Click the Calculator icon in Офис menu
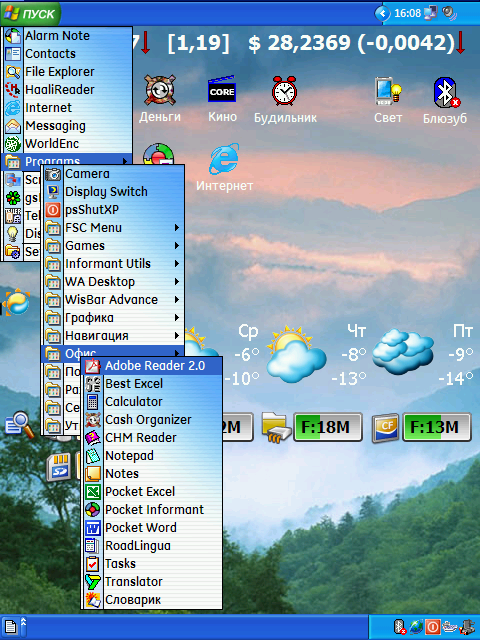 (93, 402)
